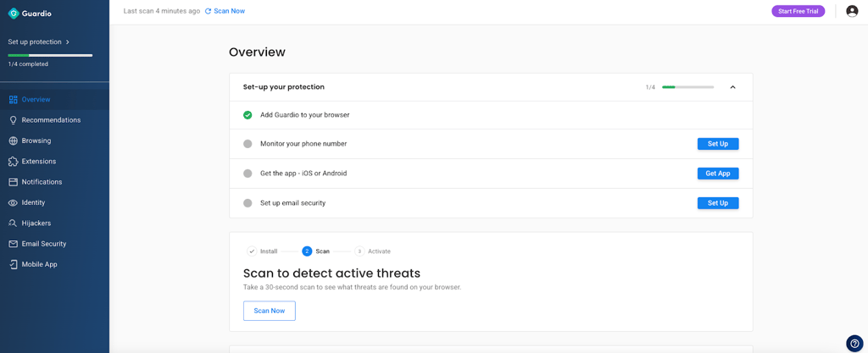Viewport: 868px width, 353px height.
Task: Click the sidebar setup progress bar
Action: point(50,55)
